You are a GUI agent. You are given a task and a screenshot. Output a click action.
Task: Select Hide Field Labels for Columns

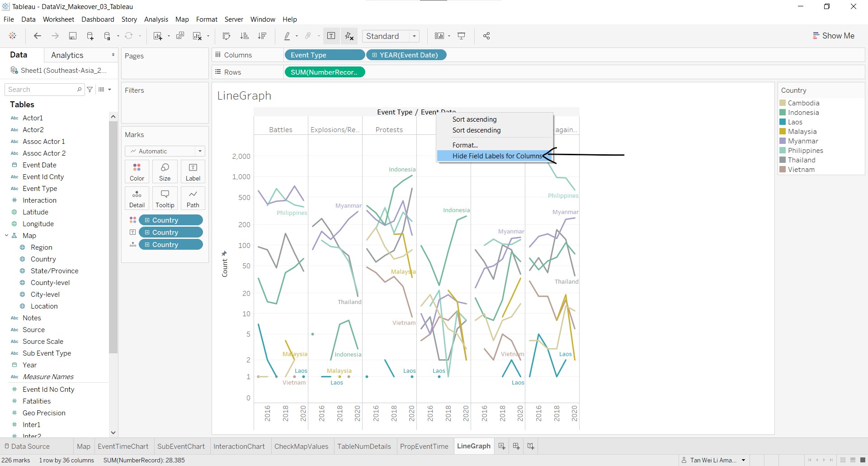(496, 156)
